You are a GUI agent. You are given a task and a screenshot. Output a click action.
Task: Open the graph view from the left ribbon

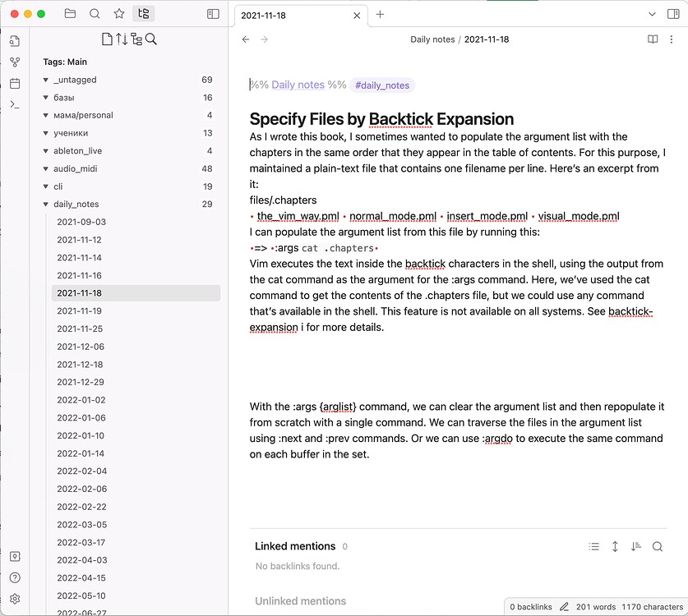(14, 62)
